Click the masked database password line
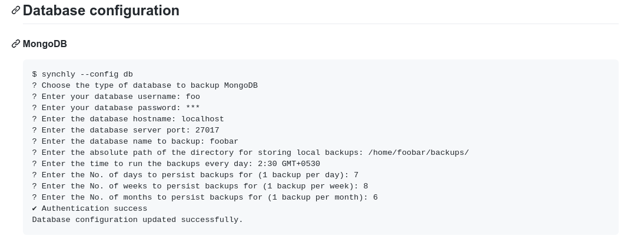This screenshot has height=242, width=644. (116, 108)
